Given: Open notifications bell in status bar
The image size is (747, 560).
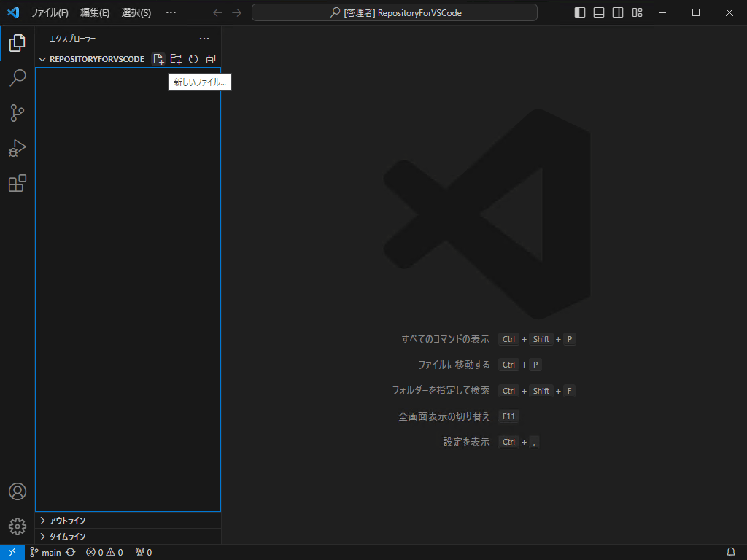Looking at the screenshot, I should [x=731, y=553].
